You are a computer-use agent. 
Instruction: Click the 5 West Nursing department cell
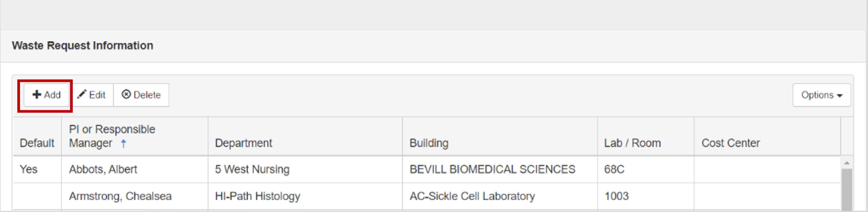(252, 169)
